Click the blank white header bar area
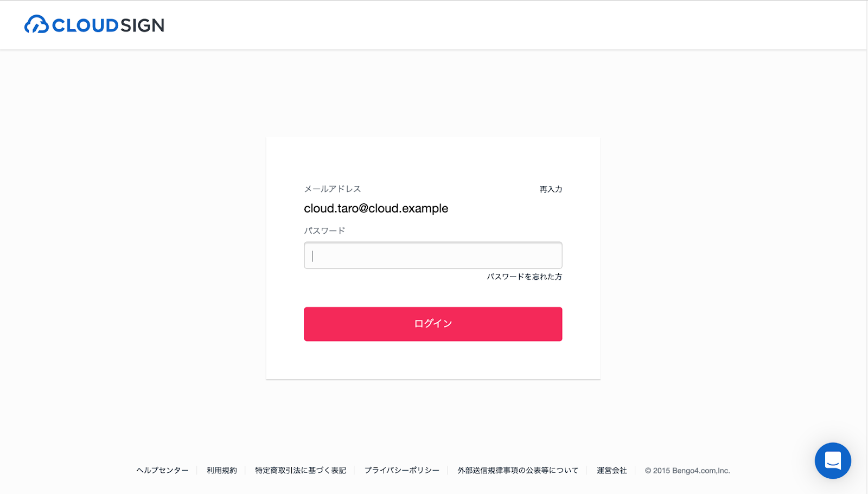Viewport: 868px width, 494px height. 488,25
